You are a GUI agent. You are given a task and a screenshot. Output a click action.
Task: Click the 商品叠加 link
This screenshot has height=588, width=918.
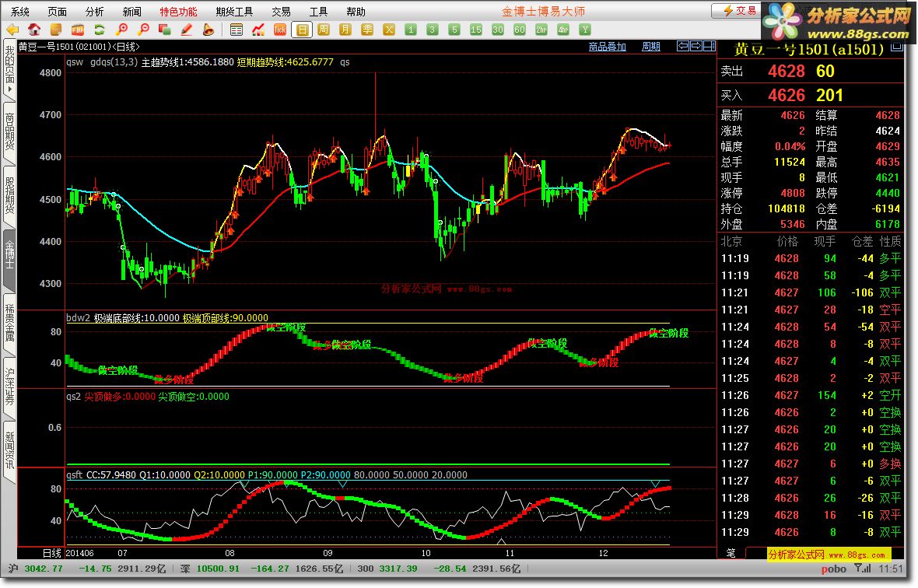tap(607, 46)
